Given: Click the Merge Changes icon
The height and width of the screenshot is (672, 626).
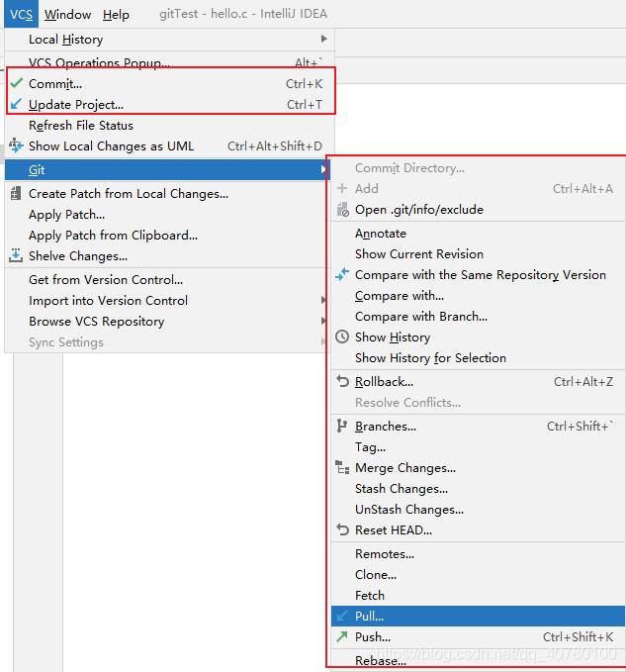Looking at the screenshot, I should 342,467.
